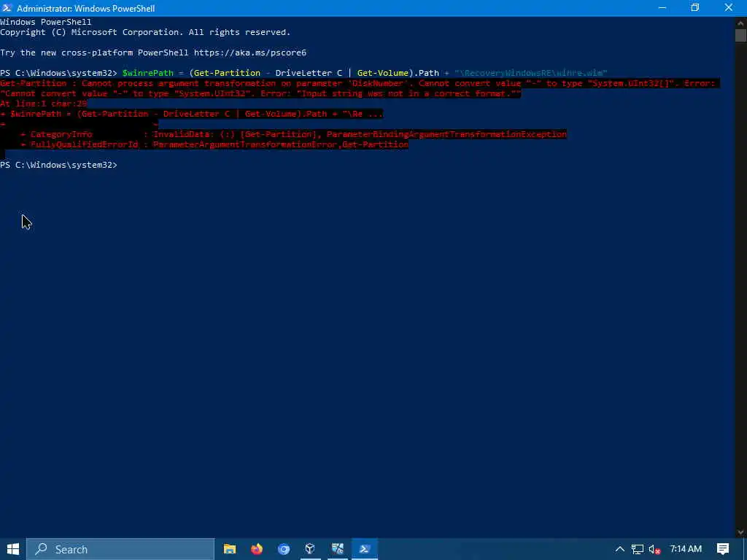The height and width of the screenshot is (560, 747).
Task: Click the Show desktop sliver
Action: [745, 549]
